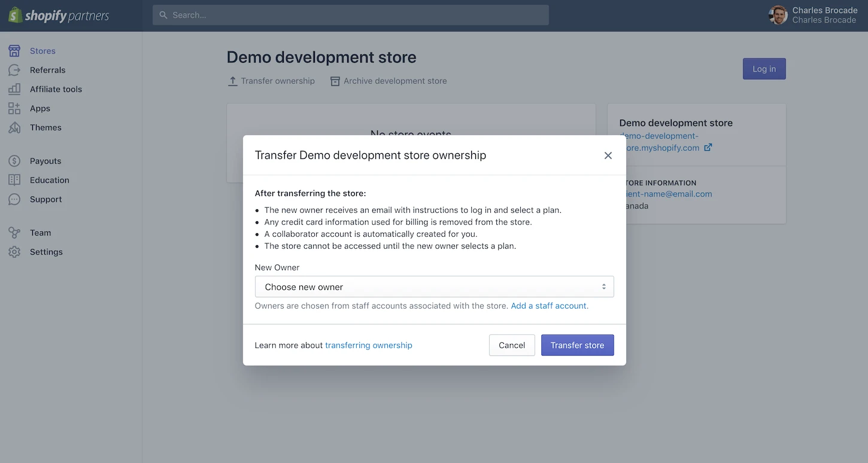Follow the Add a staff account link
Image resolution: width=868 pixels, height=463 pixels.
[550, 306]
